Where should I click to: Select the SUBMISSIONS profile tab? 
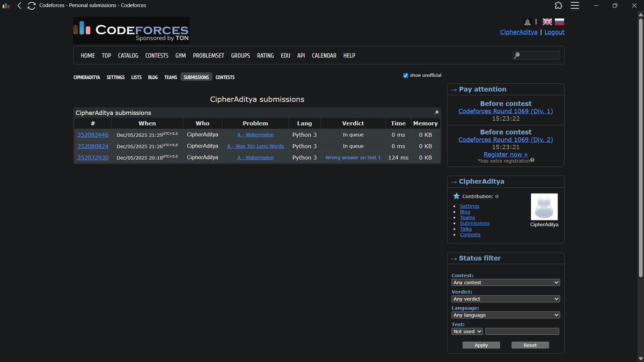(x=196, y=77)
